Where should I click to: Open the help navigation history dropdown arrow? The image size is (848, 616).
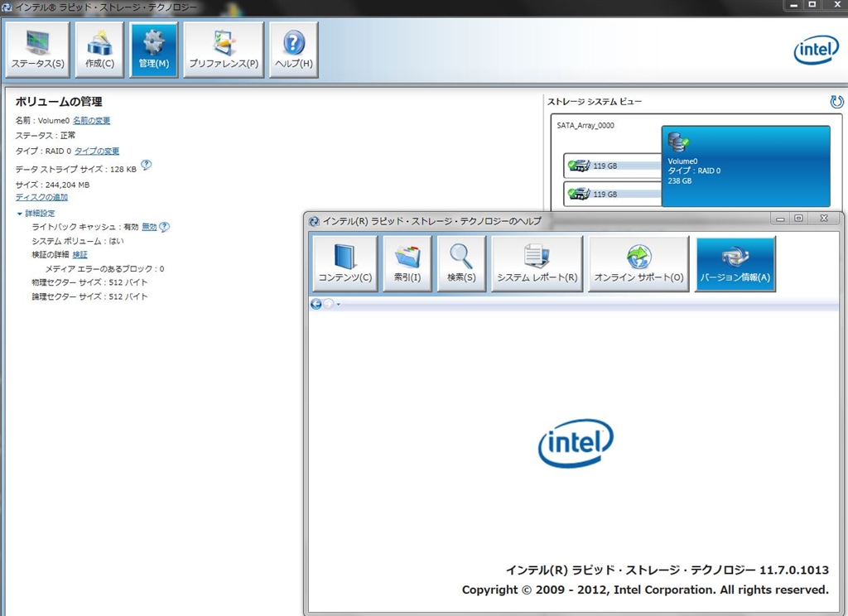339,305
